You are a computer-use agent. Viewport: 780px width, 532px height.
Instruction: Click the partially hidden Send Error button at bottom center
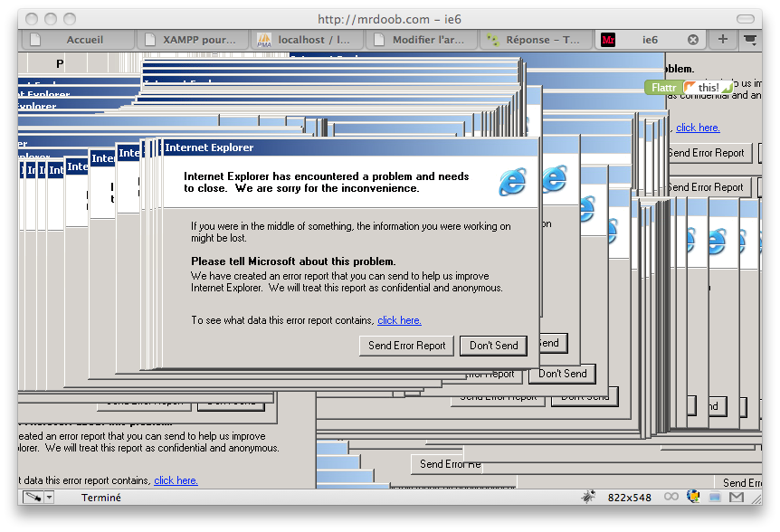(446, 464)
